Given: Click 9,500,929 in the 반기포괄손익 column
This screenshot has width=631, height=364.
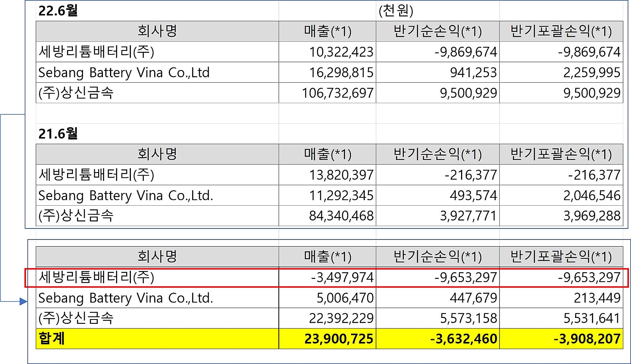Looking at the screenshot, I should [561, 93].
